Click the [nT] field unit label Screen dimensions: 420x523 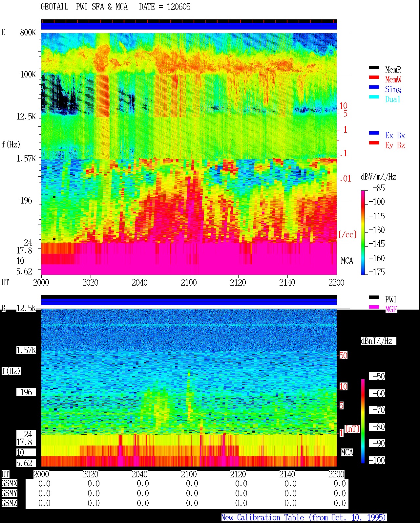[353, 429]
